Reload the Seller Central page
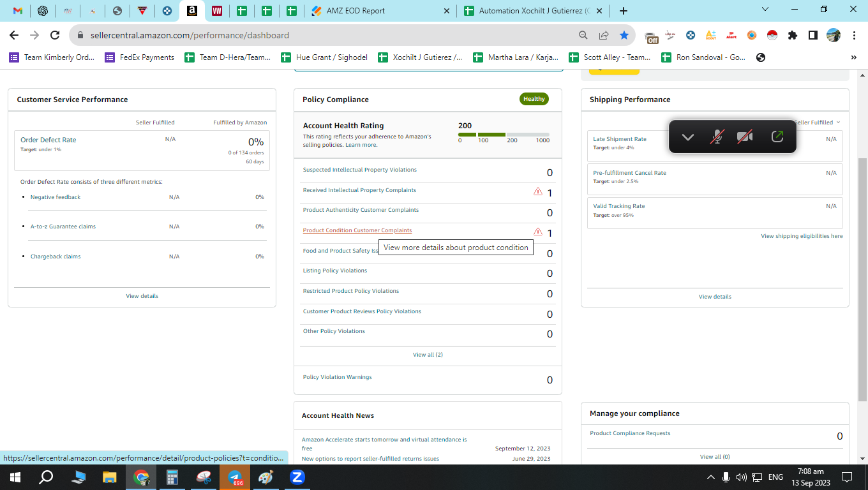 click(55, 35)
